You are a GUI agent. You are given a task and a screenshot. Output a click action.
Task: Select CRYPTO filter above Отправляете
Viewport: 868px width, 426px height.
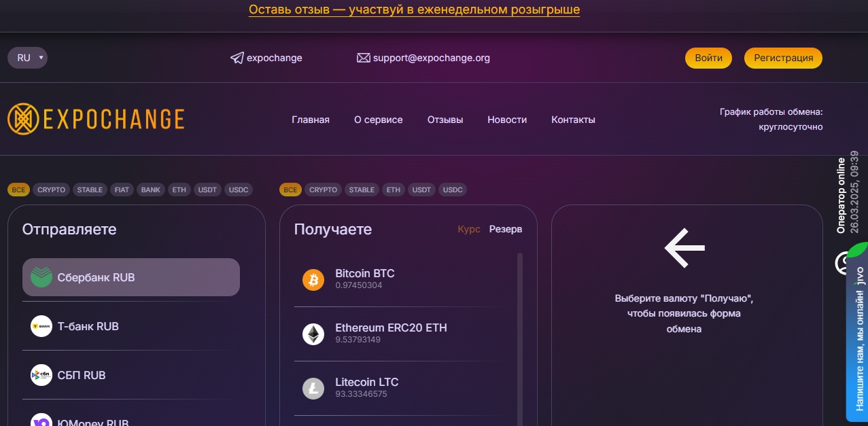click(52, 190)
